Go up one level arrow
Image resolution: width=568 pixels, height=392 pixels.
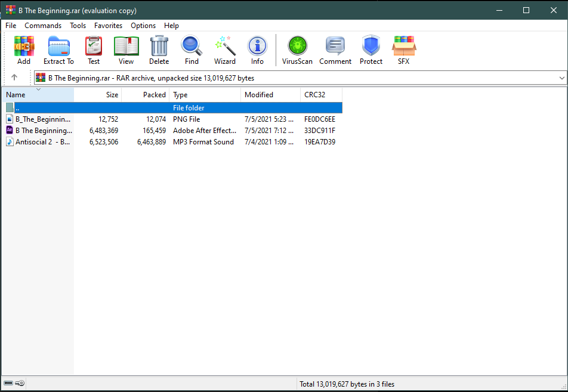14,77
